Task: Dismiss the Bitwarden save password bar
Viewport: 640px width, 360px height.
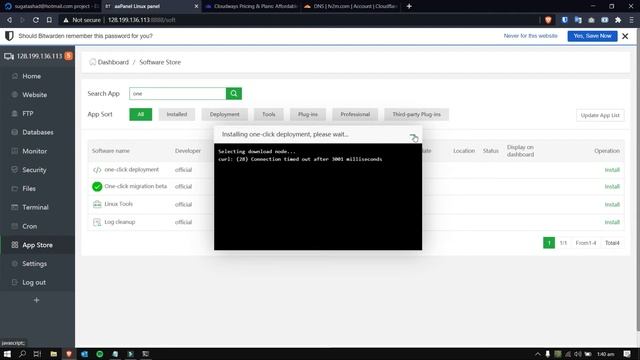Action: click(625, 36)
